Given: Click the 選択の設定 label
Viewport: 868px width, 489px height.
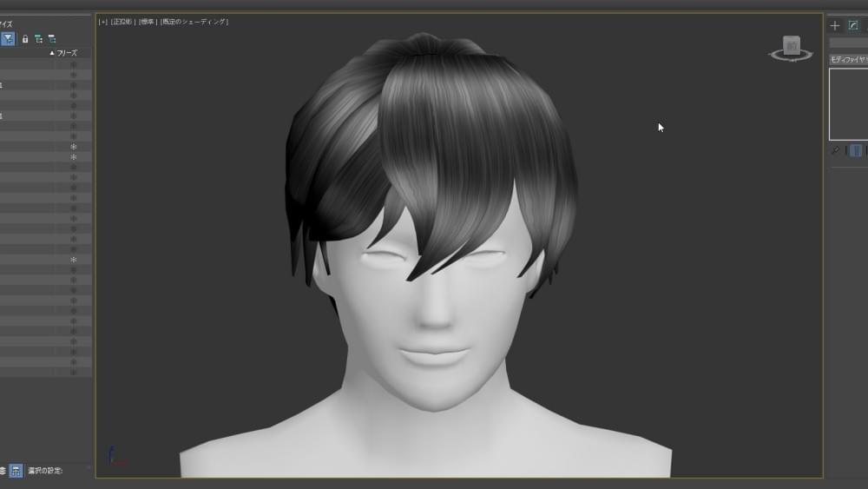Looking at the screenshot, I should [45, 471].
